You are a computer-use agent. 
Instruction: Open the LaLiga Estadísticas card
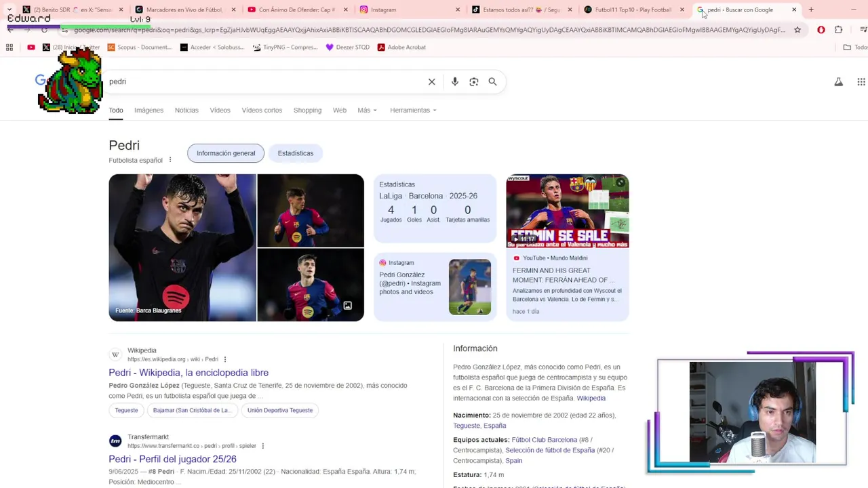pos(435,209)
